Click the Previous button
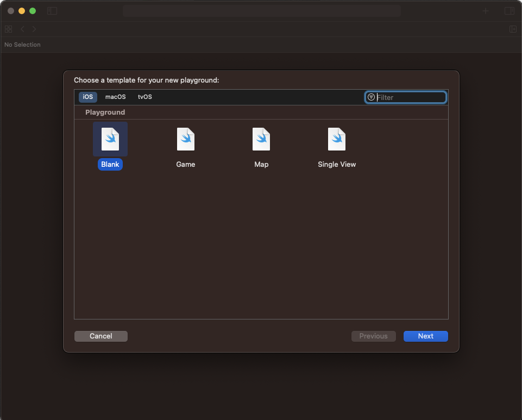Viewport: 522px width, 420px height. pyautogui.click(x=374, y=336)
